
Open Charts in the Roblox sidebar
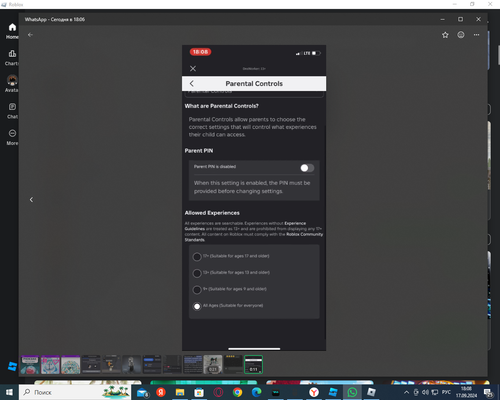click(x=12, y=57)
